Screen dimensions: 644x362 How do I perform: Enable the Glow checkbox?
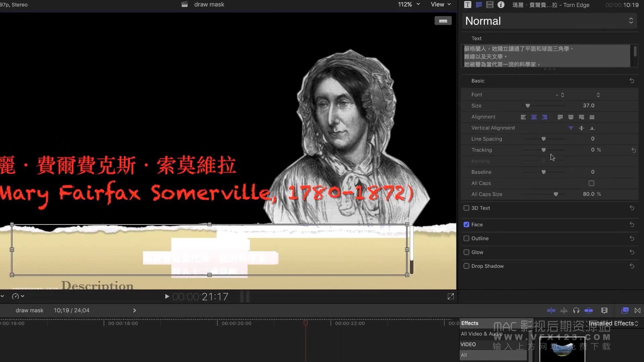466,252
